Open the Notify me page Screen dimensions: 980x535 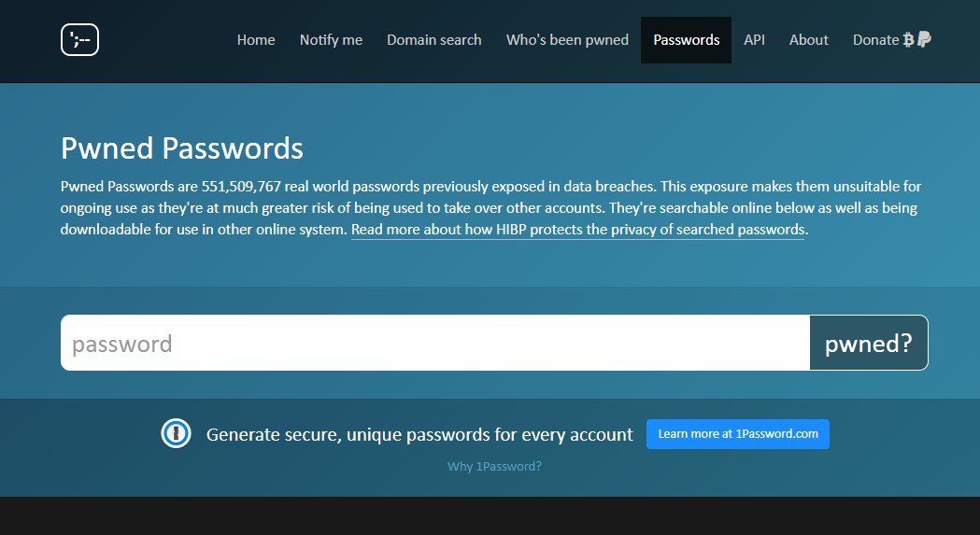pyautogui.click(x=331, y=40)
